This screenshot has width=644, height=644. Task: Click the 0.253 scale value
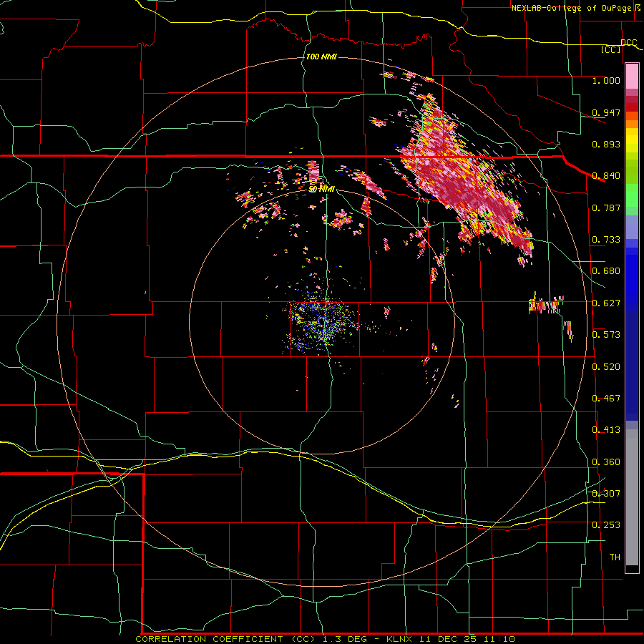pos(606,525)
